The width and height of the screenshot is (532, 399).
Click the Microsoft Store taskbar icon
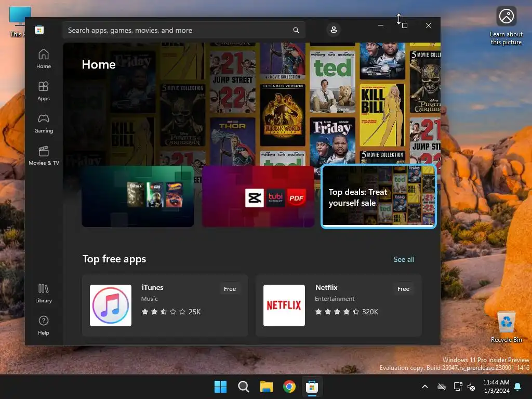[312, 387]
